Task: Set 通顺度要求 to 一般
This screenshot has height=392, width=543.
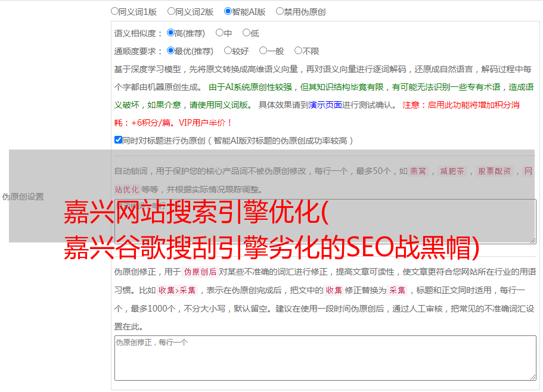Action: pos(263,51)
